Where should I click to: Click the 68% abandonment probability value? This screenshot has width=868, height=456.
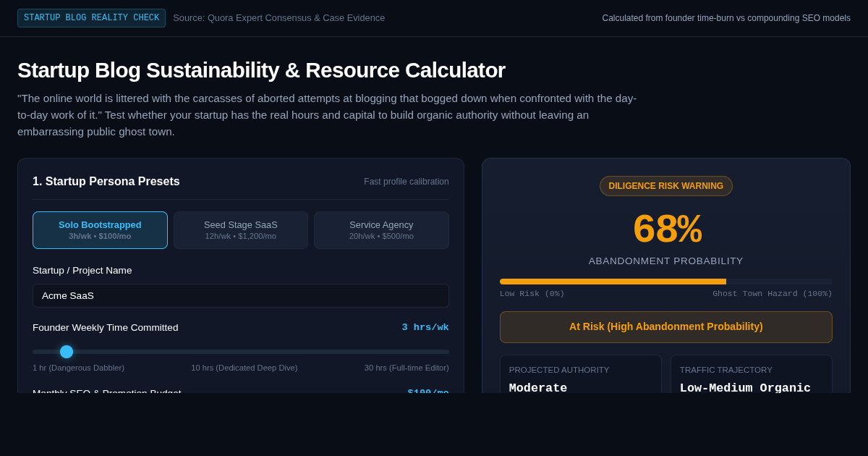click(666, 229)
